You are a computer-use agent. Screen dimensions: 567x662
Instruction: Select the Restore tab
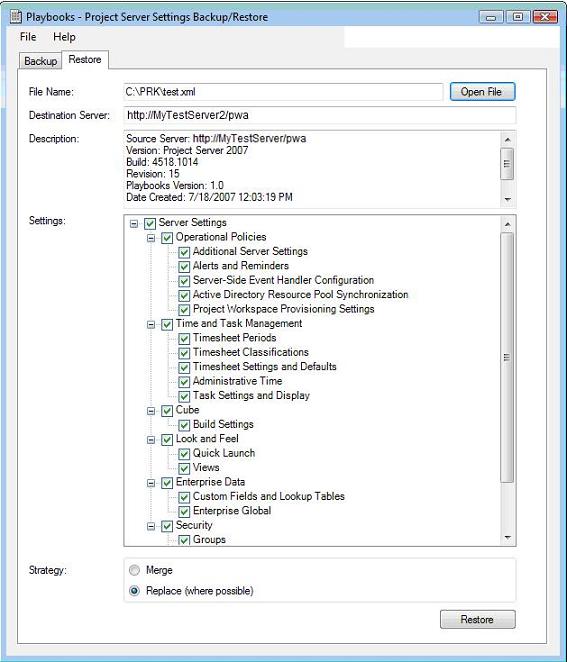85,60
